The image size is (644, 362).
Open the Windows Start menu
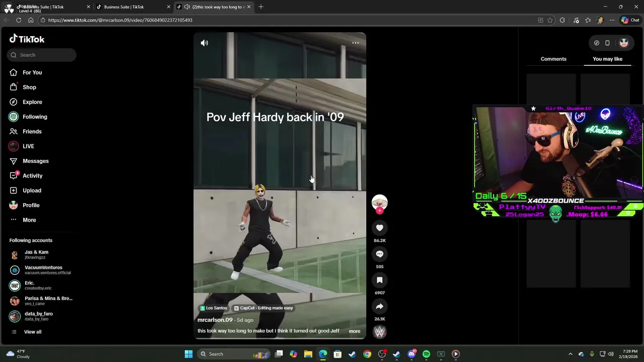189,354
